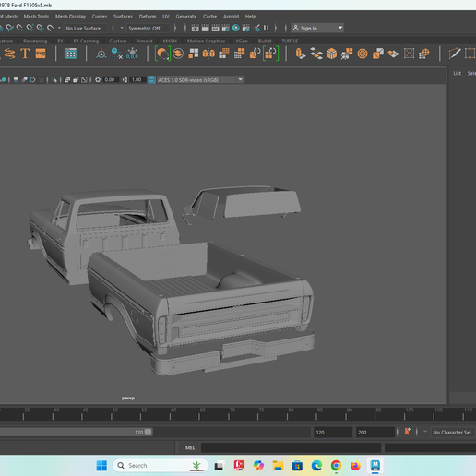
Task: Click the flat layered planes shelf icon
Action: 393,54
